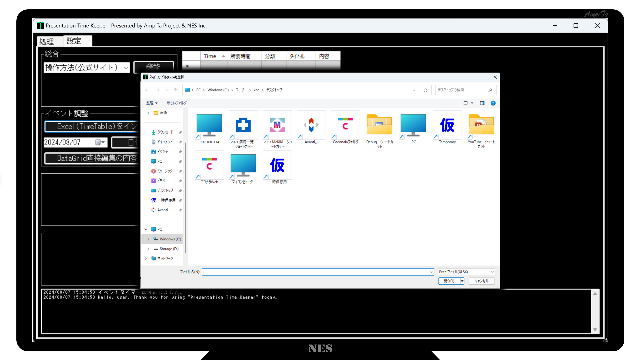Select the bottom-row blue 仮 shortcut icon
The height and width of the screenshot is (360, 640).
click(277, 167)
